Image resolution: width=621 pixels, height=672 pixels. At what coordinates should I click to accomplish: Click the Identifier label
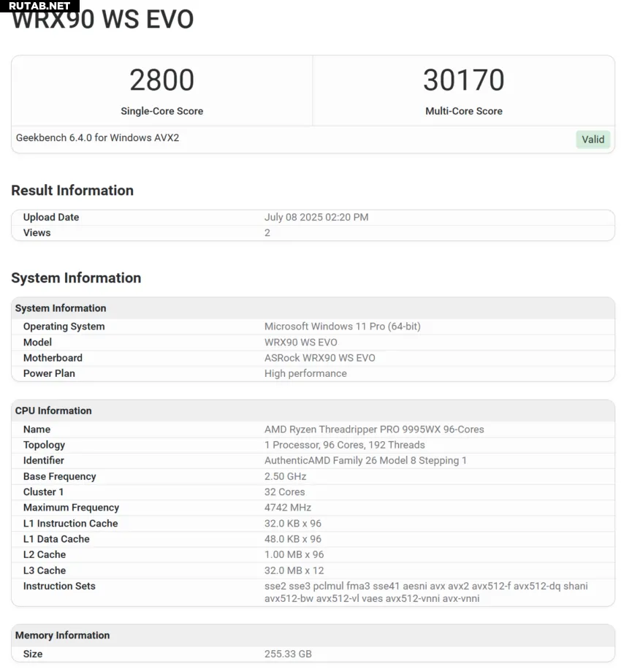[43, 461]
